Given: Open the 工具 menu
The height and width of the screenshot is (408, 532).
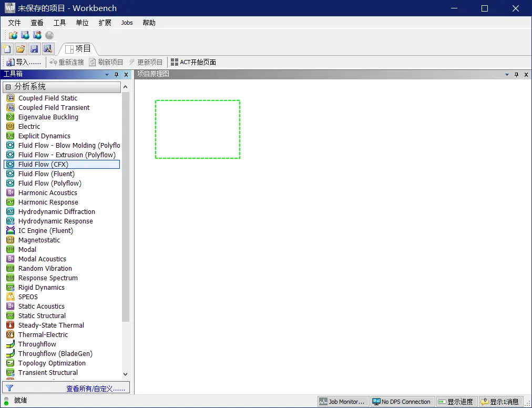Looking at the screenshot, I should coord(59,23).
